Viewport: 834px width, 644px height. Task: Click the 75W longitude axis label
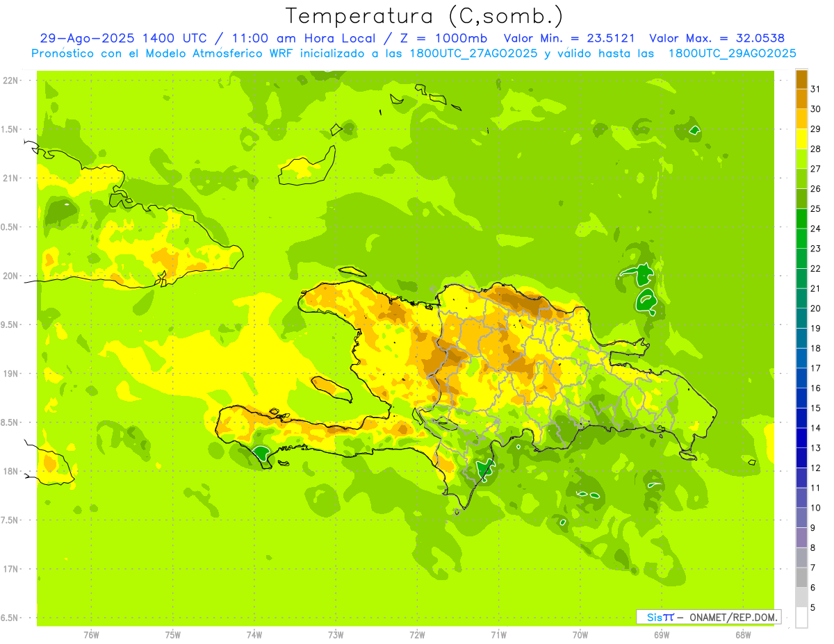[173, 635]
